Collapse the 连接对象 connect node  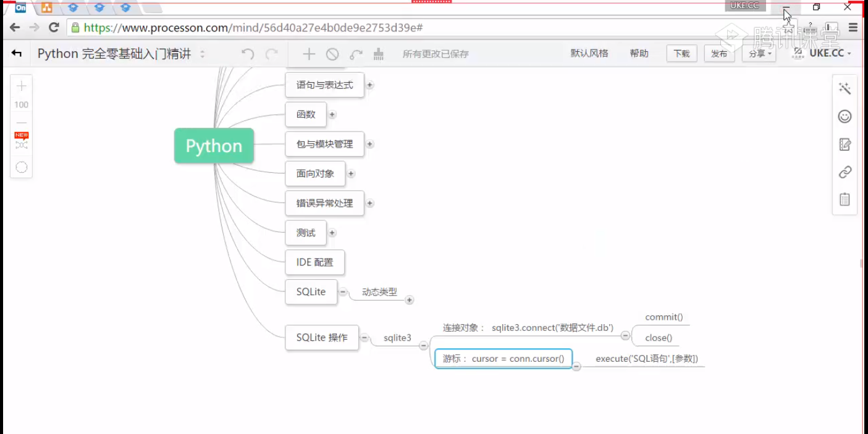point(625,336)
